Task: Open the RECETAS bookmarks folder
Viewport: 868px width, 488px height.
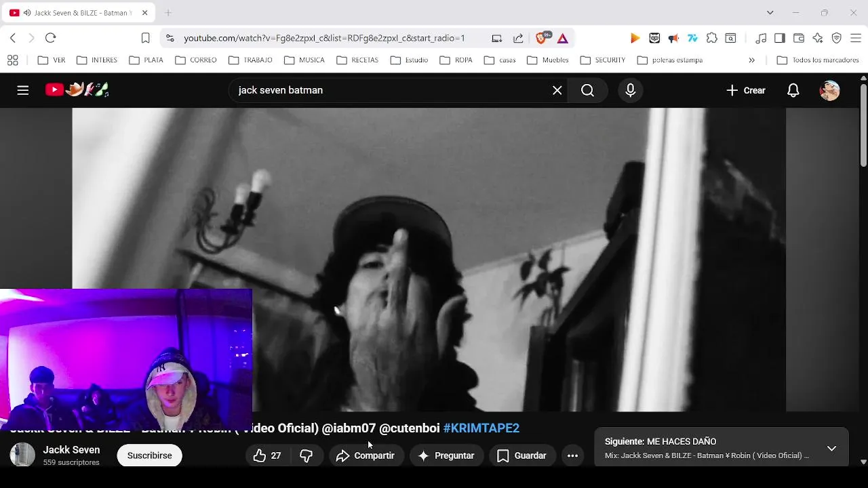Action: click(357, 60)
